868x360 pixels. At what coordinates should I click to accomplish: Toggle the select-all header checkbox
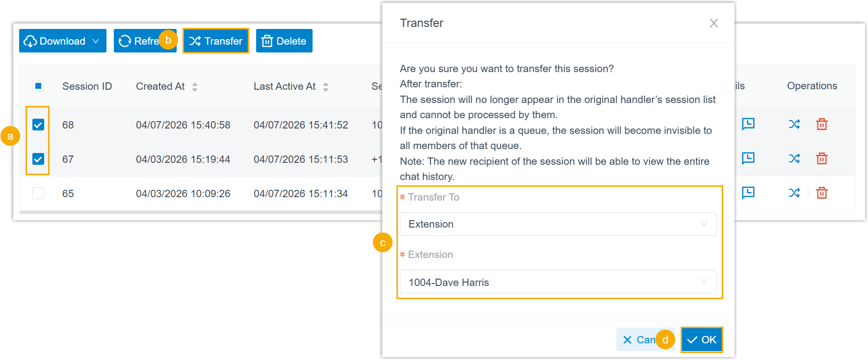pyautogui.click(x=38, y=86)
